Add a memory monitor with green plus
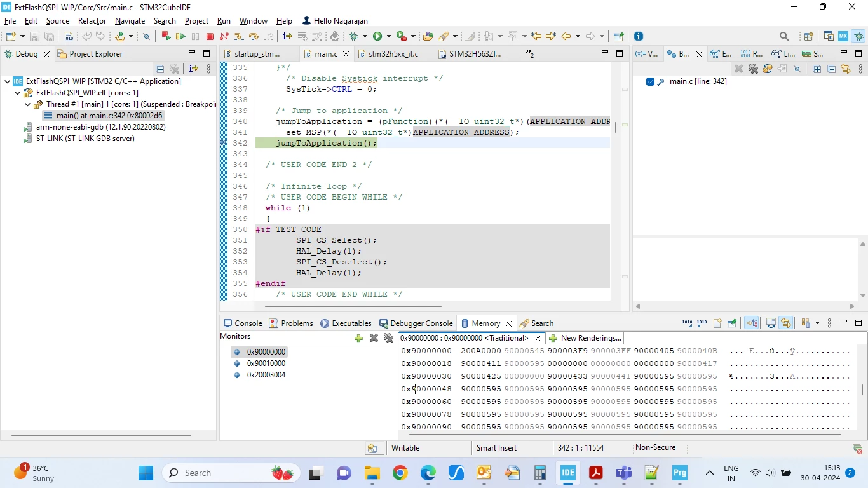The height and width of the screenshot is (488, 868). (x=358, y=338)
